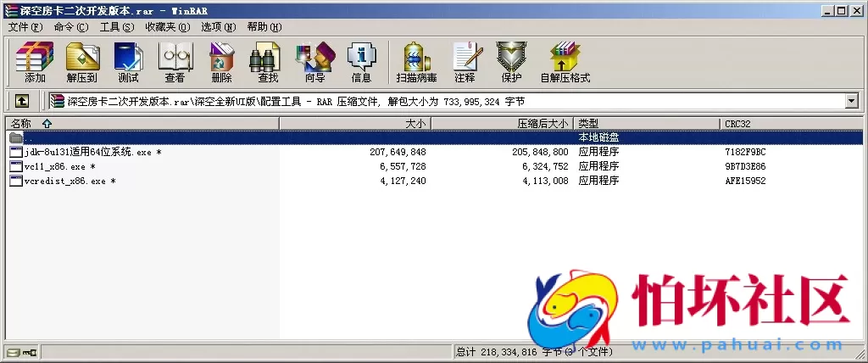Open the 命令(C) menu
Image resolution: width=868 pixels, height=363 pixels.
71,26
